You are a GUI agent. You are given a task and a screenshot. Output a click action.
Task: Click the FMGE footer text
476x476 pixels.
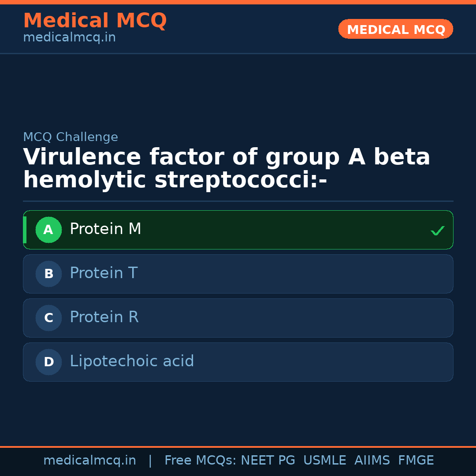click(x=416, y=461)
